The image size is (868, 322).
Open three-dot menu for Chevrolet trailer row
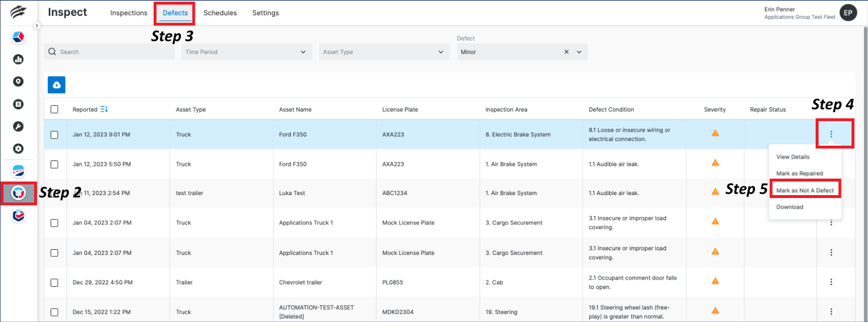coord(831,283)
